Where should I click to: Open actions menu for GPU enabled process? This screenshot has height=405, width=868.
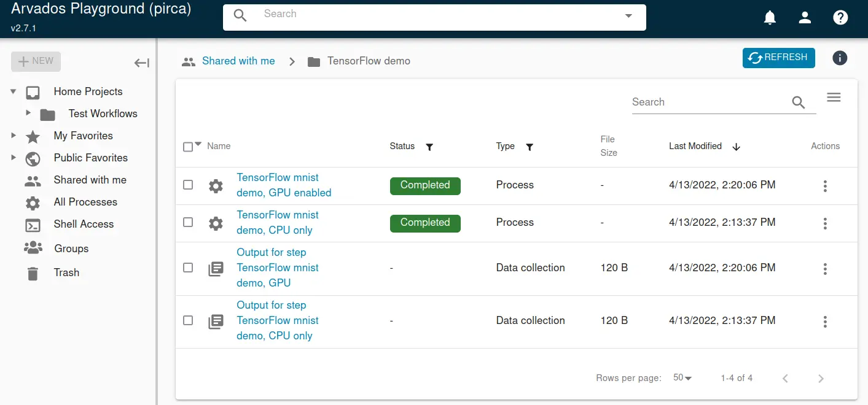tap(825, 186)
